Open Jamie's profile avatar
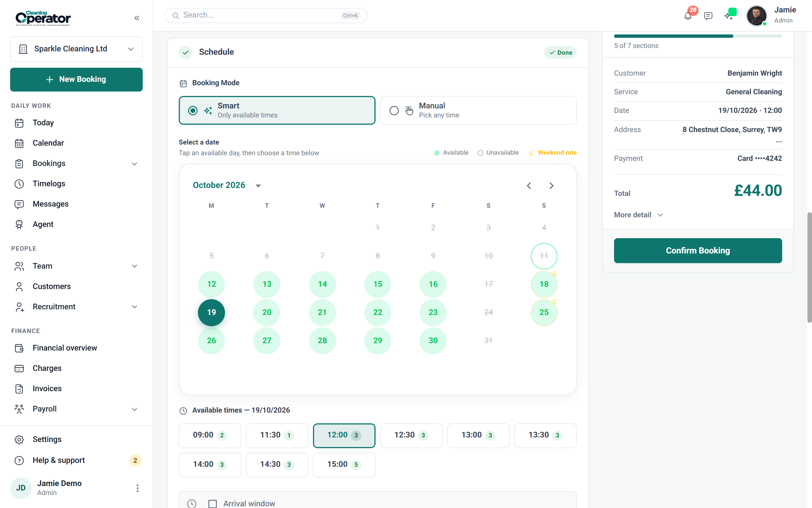The width and height of the screenshot is (812, 508). pyautogui.click(x=756, y=16)
